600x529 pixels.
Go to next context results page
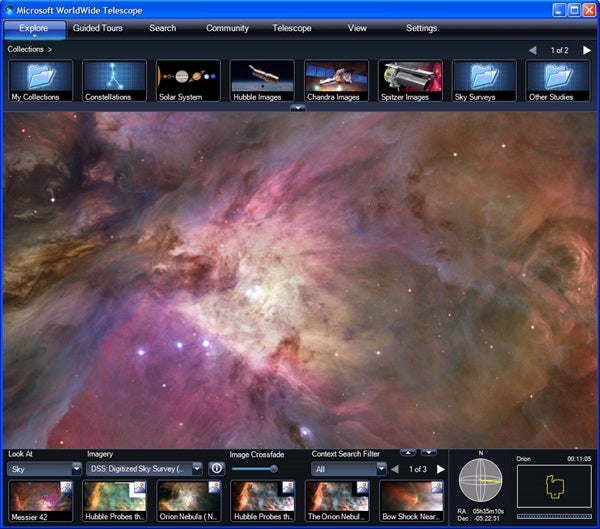click(440, 469)
